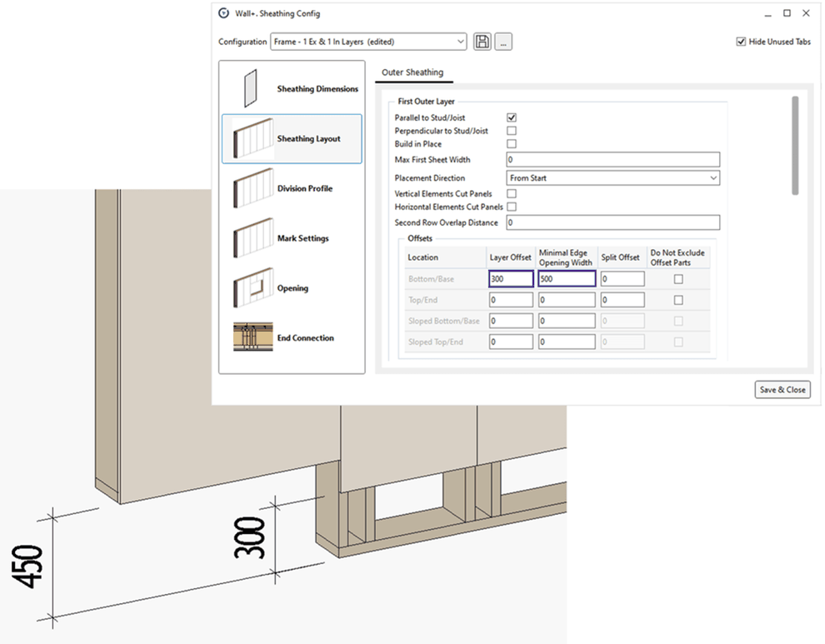Toggle Hide Unused Tabs checkbox
This screenshot has height=644, width=825.
pyautogui.click(x=741, y=42)
